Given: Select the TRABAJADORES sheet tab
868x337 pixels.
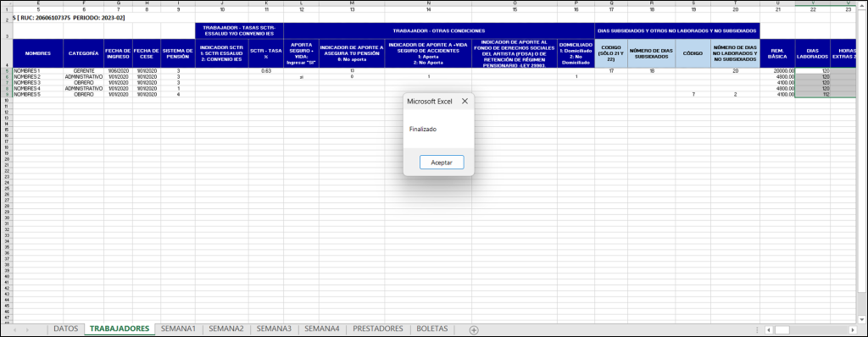Looking at the screenshot, I should [x=120, y=329].
